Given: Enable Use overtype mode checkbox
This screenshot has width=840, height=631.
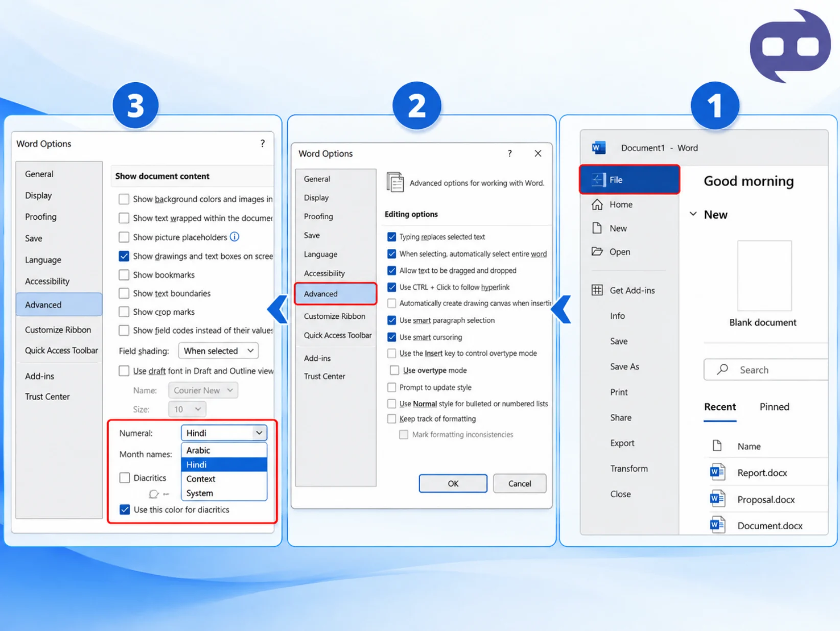Looking at the screenshot, I should [394, 370].
